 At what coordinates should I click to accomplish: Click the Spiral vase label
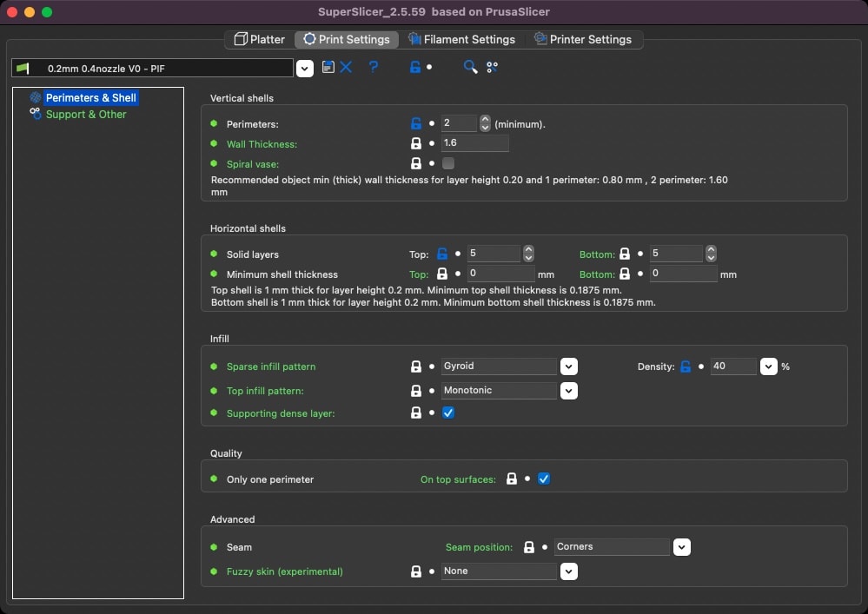(x=253, y=164)
